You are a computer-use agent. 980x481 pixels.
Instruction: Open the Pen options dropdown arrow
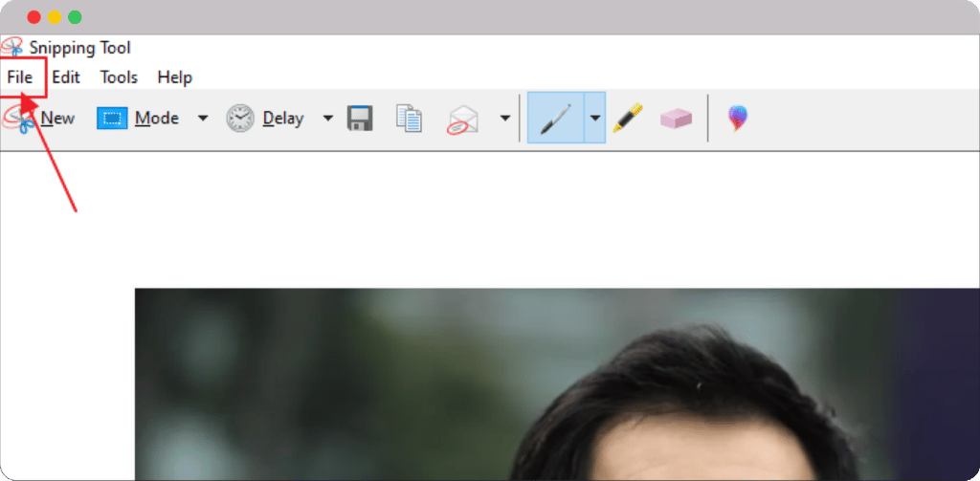pos(594,119)
